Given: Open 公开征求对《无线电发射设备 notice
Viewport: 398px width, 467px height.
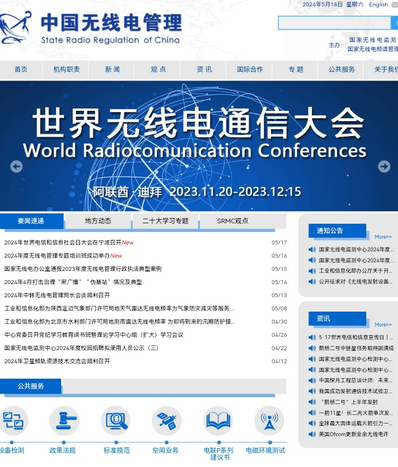Looking at the screenshot, I should (x=356, y=282).
